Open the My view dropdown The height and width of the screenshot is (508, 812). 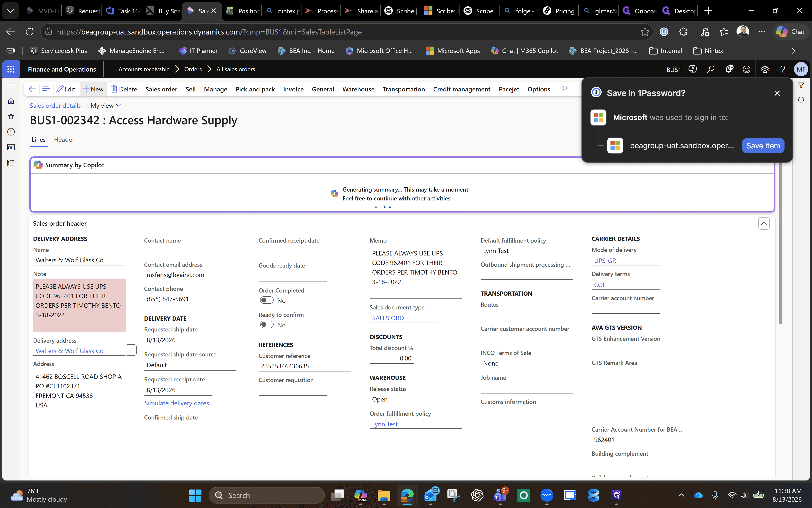point(106,105)
